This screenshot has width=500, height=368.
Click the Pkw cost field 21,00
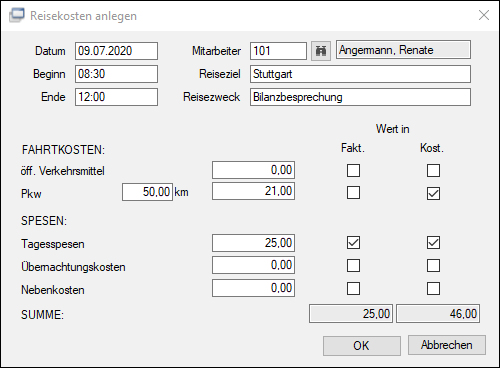(253, 191)
